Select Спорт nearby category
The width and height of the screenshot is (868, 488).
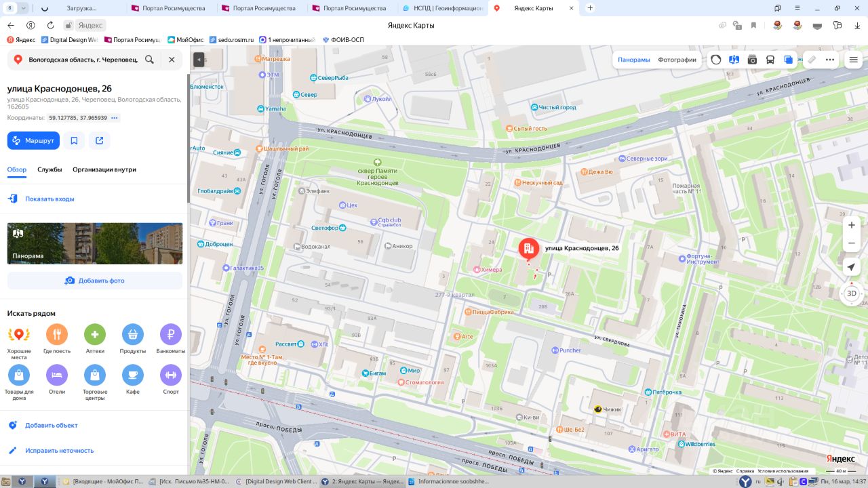click(171, 380)
